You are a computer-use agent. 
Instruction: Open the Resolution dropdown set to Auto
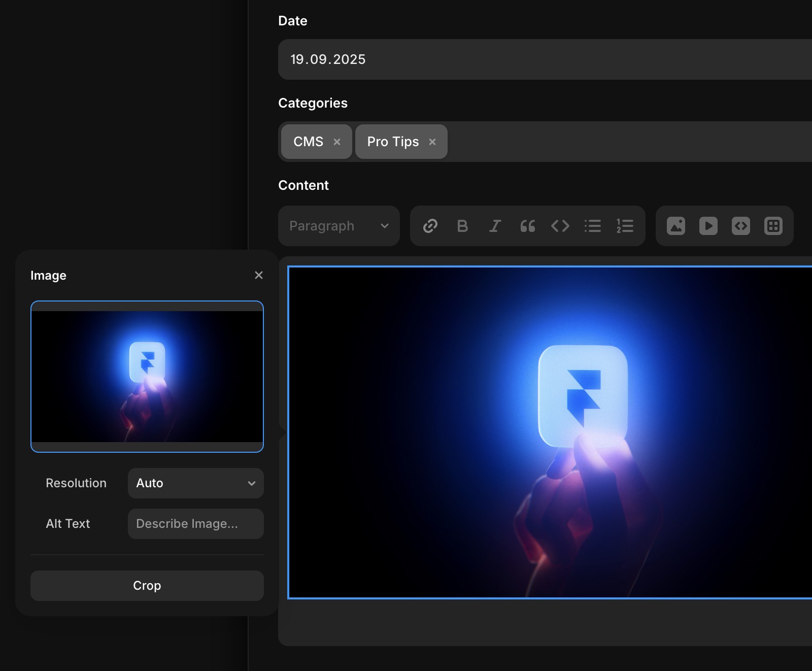click(x=196, y=483)
